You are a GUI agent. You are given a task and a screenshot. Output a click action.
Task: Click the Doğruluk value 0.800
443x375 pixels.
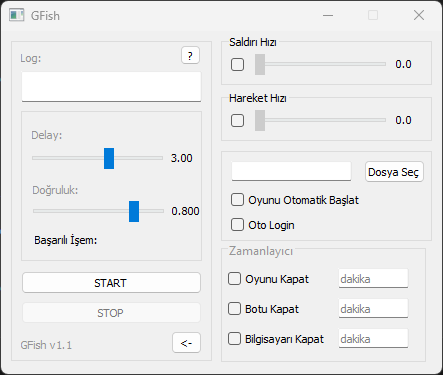(185, 211)
